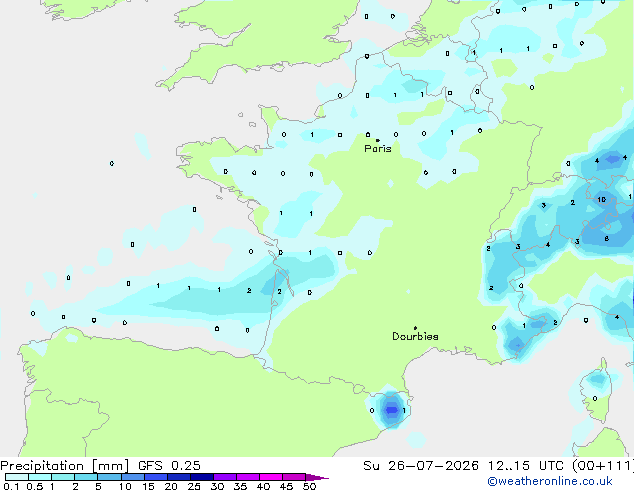Click the 10 mm blue legend swatch
634x490 pixels.
point(132,477)
